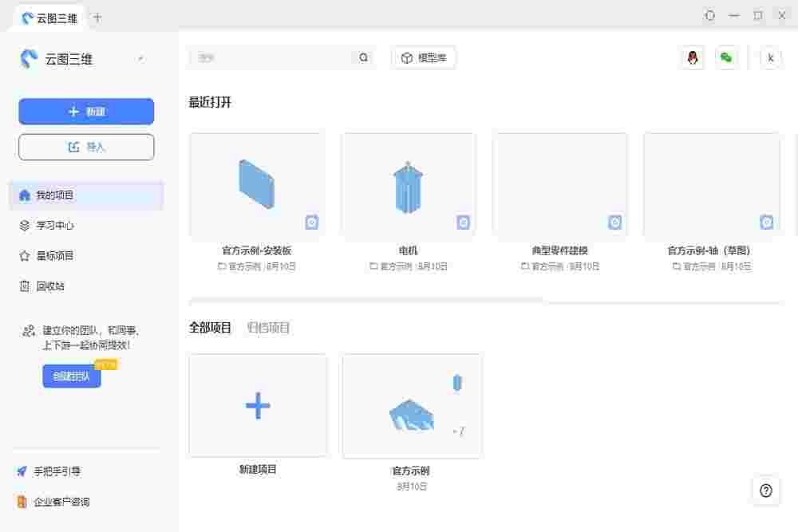The image size is (798, 532).
Task: Open 企业客户咨询 enterprise consulting
Action: (57, 502)
